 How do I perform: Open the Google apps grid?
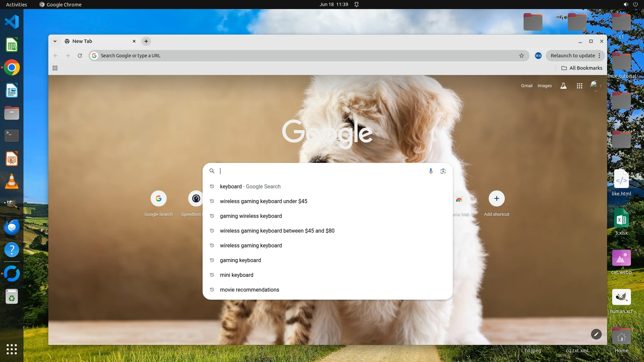pos(579,86)
